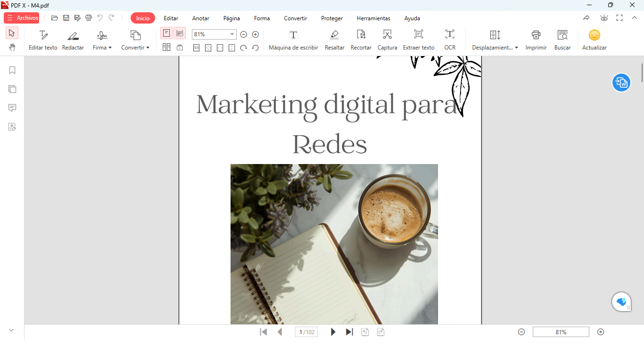This screenshot has height=346, width=644.
Task: Open the bookmarks panel in the sidebar
Action: (12, 70)
